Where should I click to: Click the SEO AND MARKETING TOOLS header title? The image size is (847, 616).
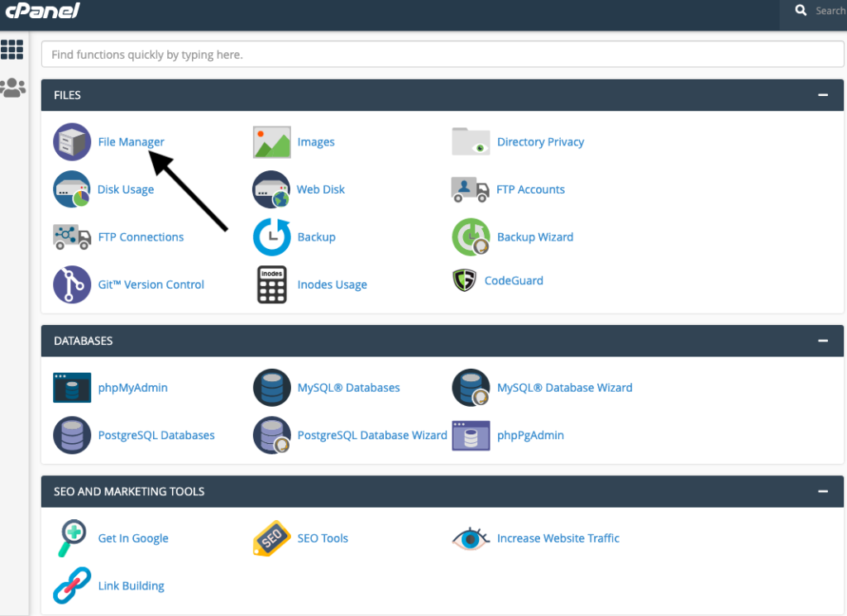click(x=129, y=491)
